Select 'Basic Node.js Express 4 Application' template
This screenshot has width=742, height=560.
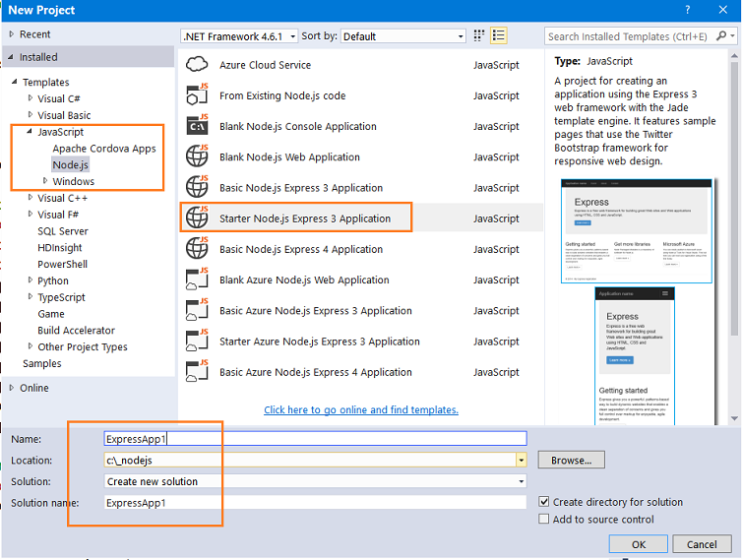(301, 249)
